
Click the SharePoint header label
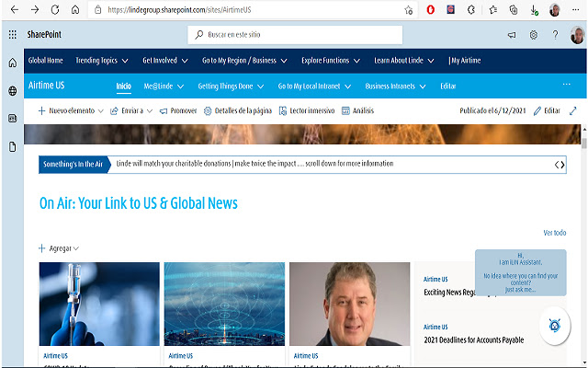coord(44,35)
